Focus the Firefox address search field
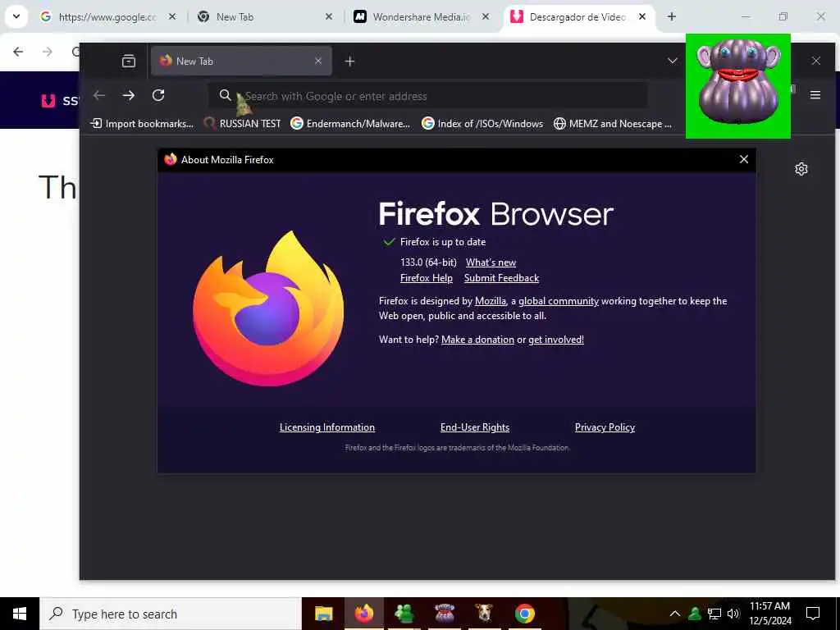The height and width of the screenshot is (630, 840). point(427,96)
